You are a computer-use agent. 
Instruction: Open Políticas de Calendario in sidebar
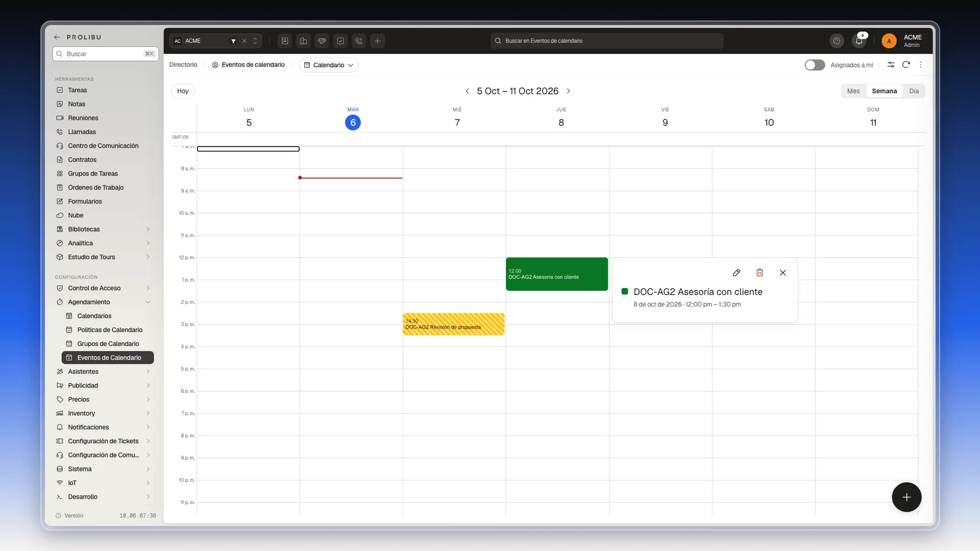[x=110, y=330]
